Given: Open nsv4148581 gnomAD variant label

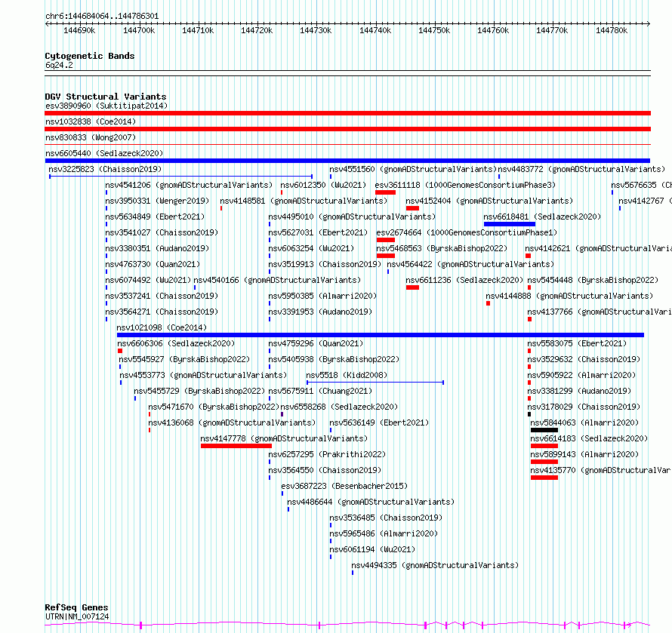Looking at the screenshot, I should [304, 201].
